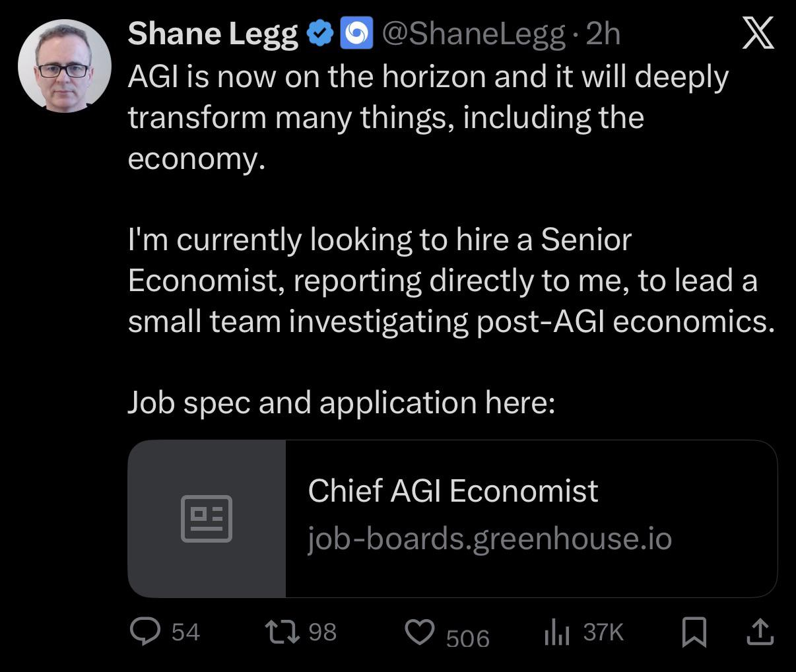Click the 506 likes count

[x=467, y=638]
